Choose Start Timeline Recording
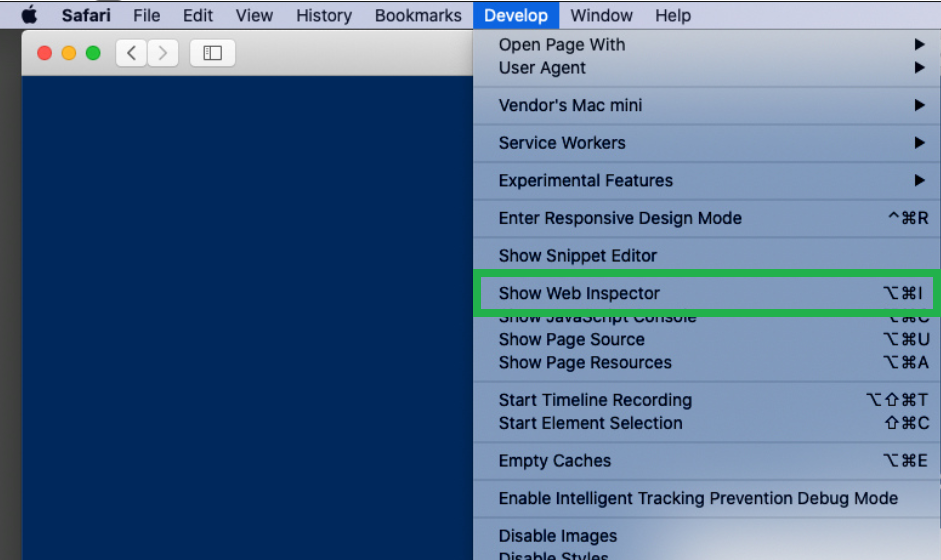Screen dimensions: 941x560 (707, 400)
